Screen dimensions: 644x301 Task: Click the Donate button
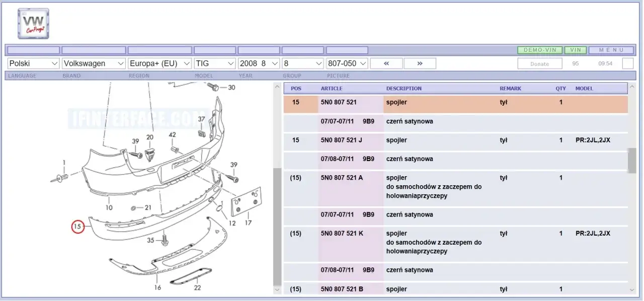point(540,64)
